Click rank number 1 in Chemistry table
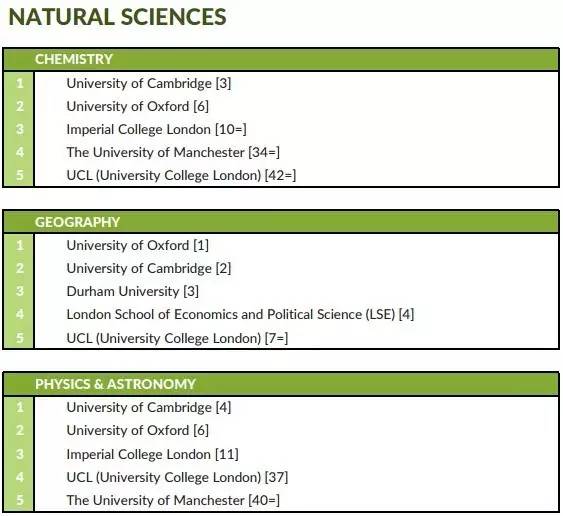The image size is (563, 516). click(x=20, y=83)
